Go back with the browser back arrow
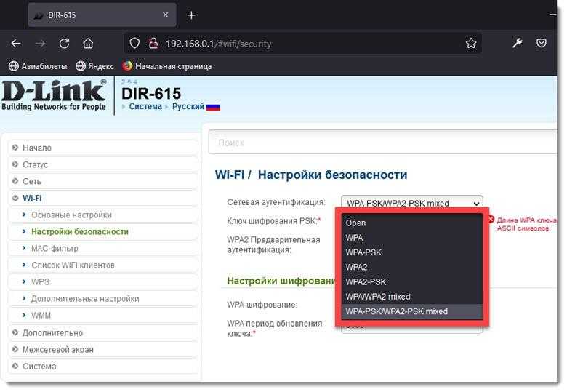The height and width of the screenshot is (392, 567). (x=16, y=44)
